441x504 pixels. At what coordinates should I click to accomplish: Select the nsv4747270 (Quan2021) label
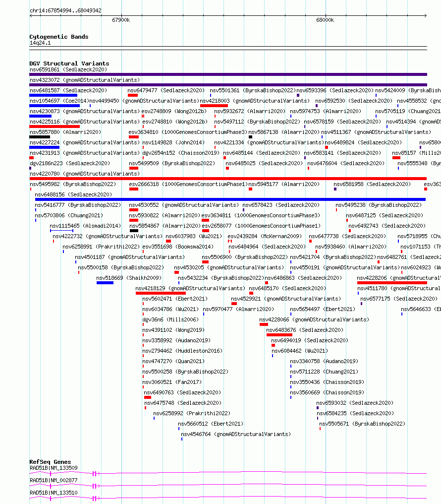(173, 361)
